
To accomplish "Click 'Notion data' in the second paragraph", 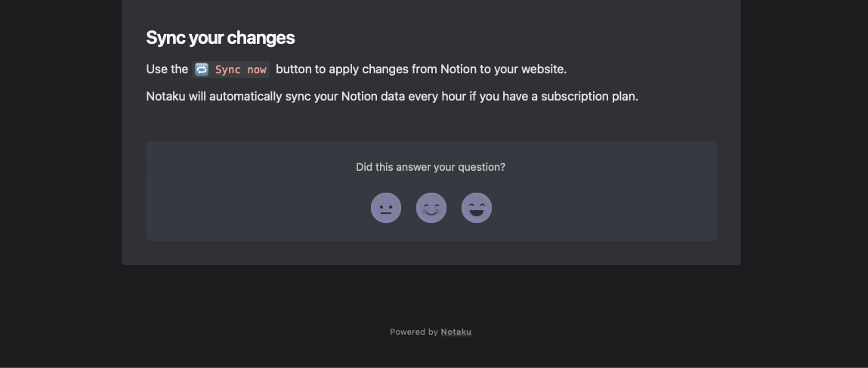I will [373, 96].
